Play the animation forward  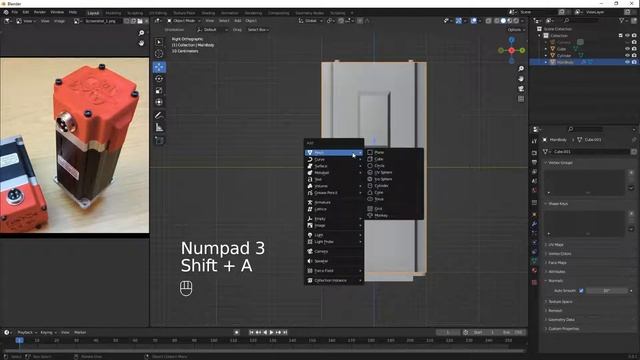tap(271, 332)
